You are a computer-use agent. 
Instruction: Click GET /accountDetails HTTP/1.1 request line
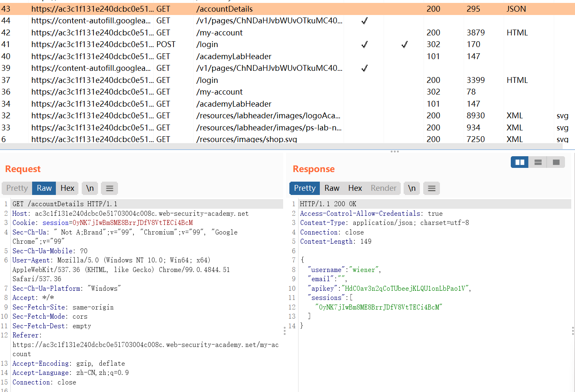[65, 204]
